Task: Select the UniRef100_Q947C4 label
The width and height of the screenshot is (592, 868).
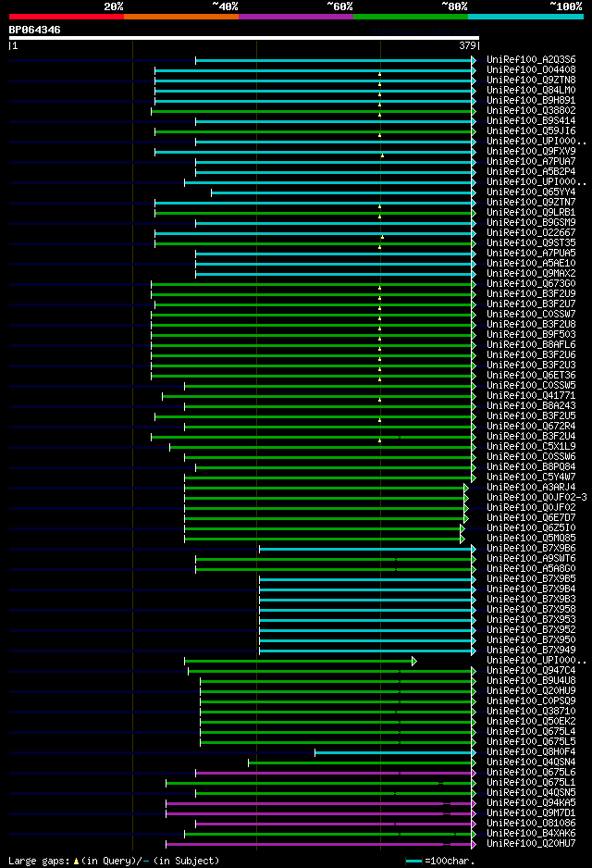Action: point(531,671)
